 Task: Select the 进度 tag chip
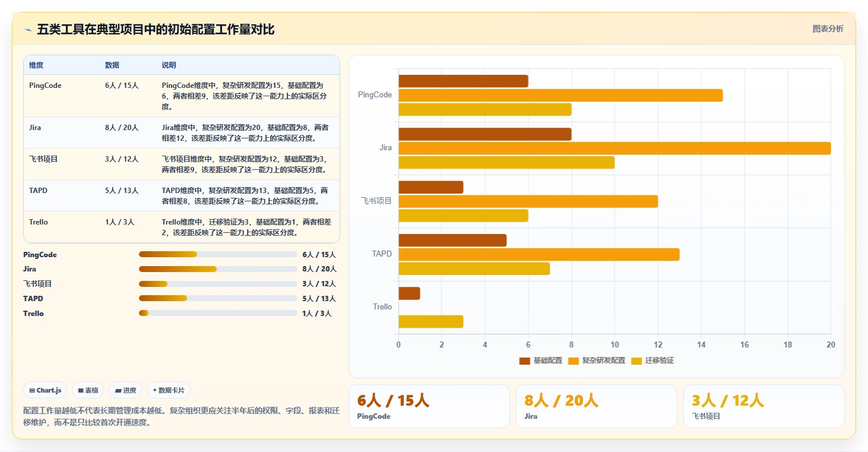[125, 390]
